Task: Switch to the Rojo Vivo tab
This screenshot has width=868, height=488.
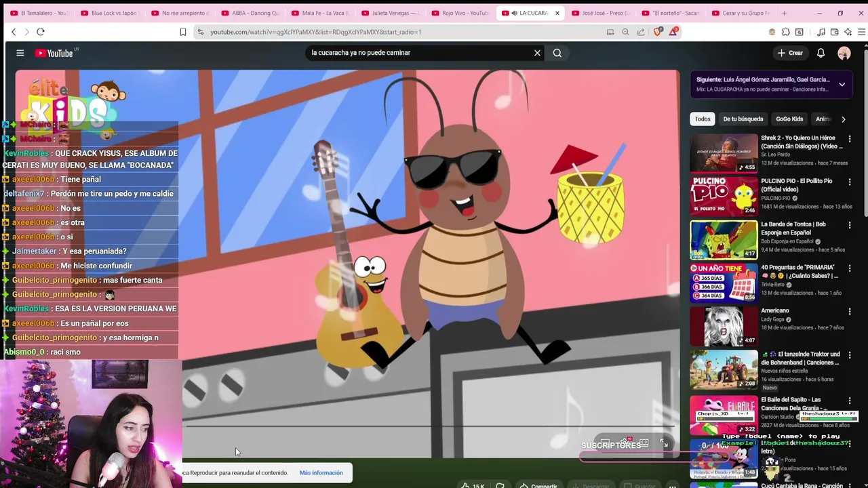Action: pos(462,13)
